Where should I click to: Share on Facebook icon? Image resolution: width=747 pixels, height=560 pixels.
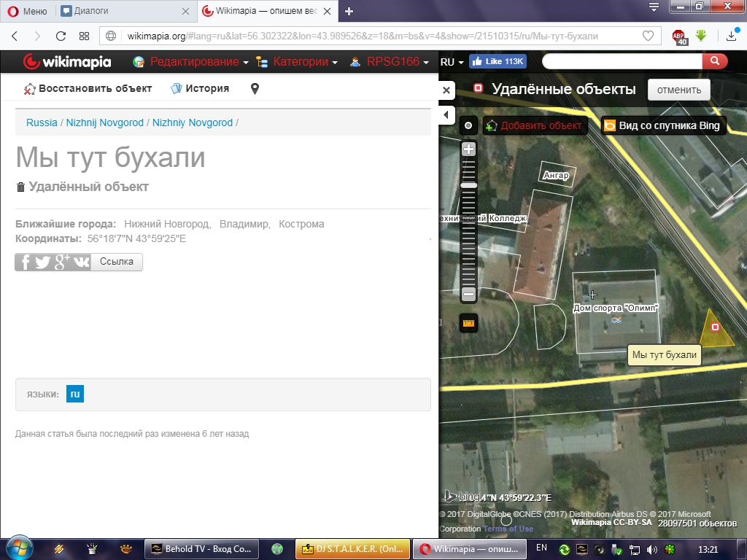[26, 262]
